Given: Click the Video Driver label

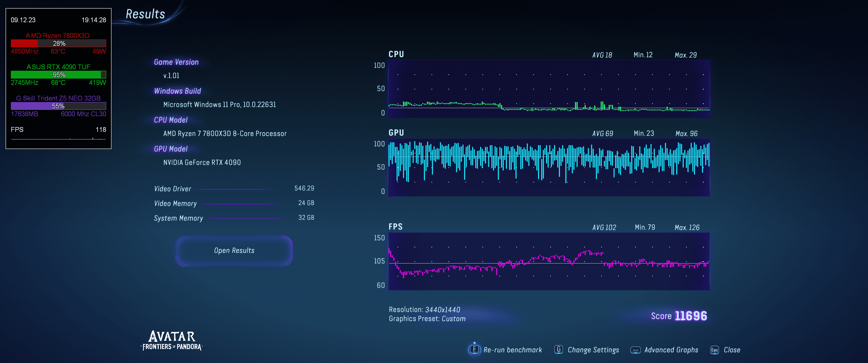Looking at the screenshot, I should point(173,189).
